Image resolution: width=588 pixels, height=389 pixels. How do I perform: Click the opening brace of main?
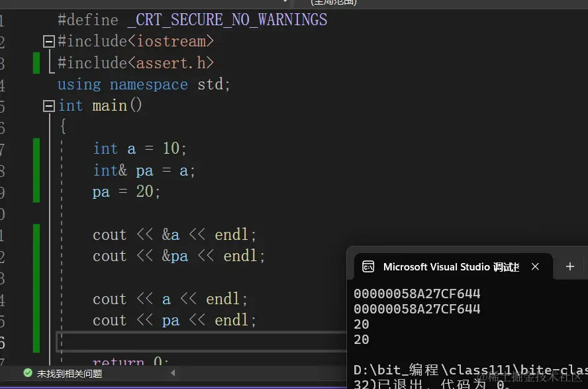tap(64, 127)
